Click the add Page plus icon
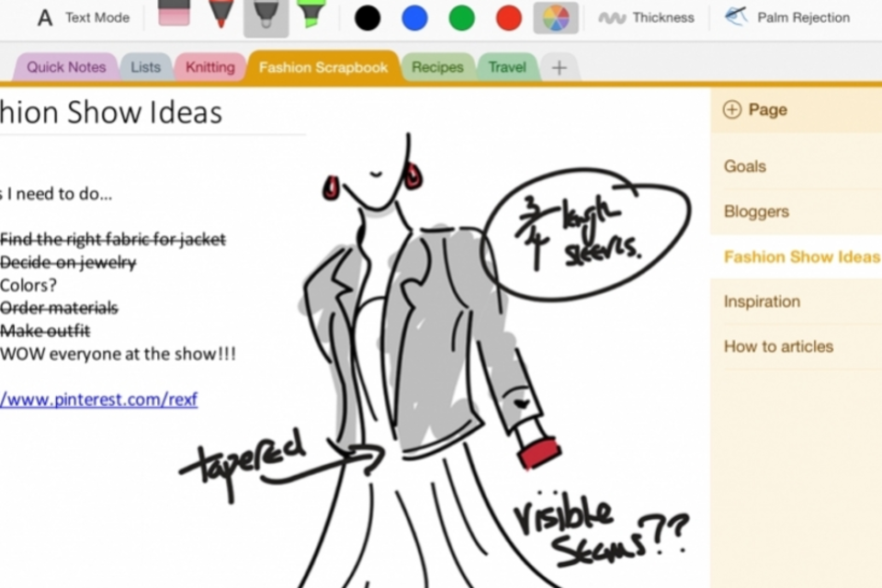 point(732,110)
